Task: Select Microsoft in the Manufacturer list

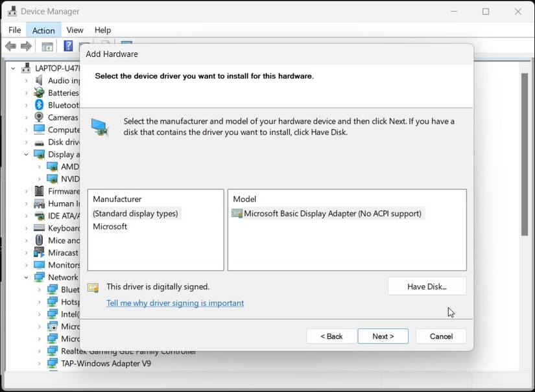Action: click(x=110, y=227)
